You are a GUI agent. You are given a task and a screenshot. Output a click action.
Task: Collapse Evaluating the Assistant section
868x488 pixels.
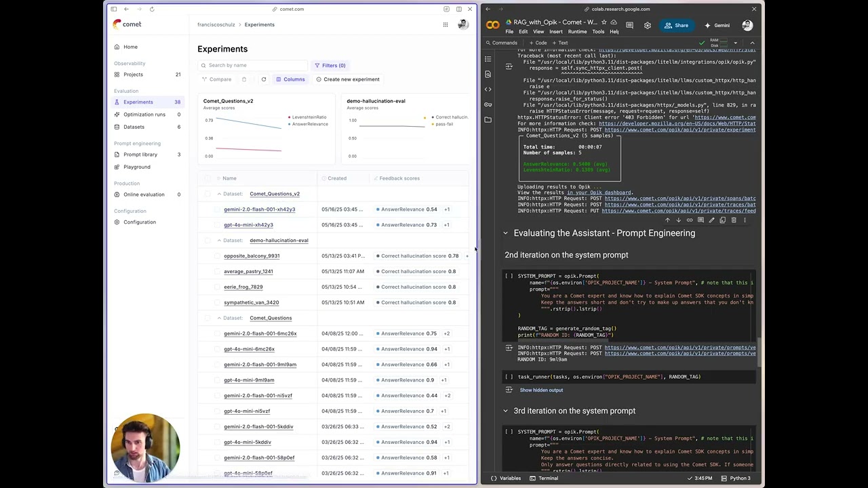pyautogui.click(x=505, y=233)
